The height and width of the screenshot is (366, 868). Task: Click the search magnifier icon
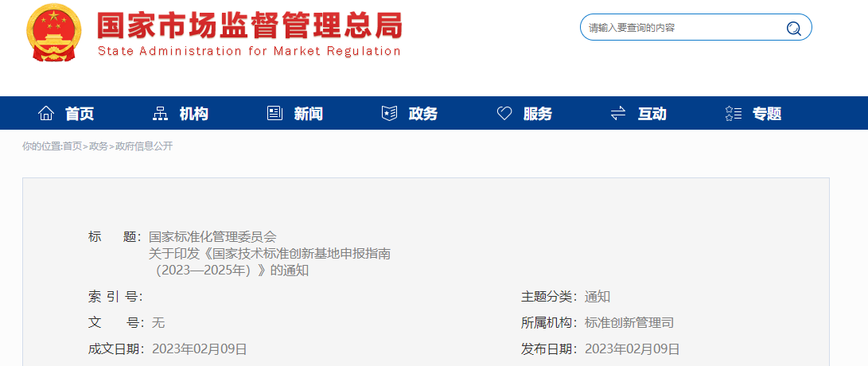(793, 28)
